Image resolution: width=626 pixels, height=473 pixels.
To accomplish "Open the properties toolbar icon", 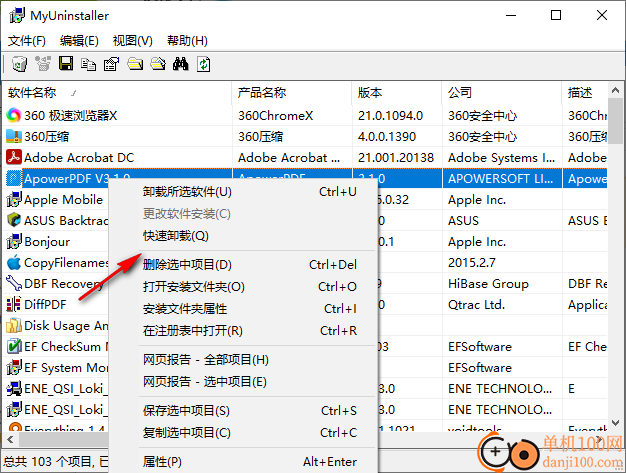I will coord(111,64).
